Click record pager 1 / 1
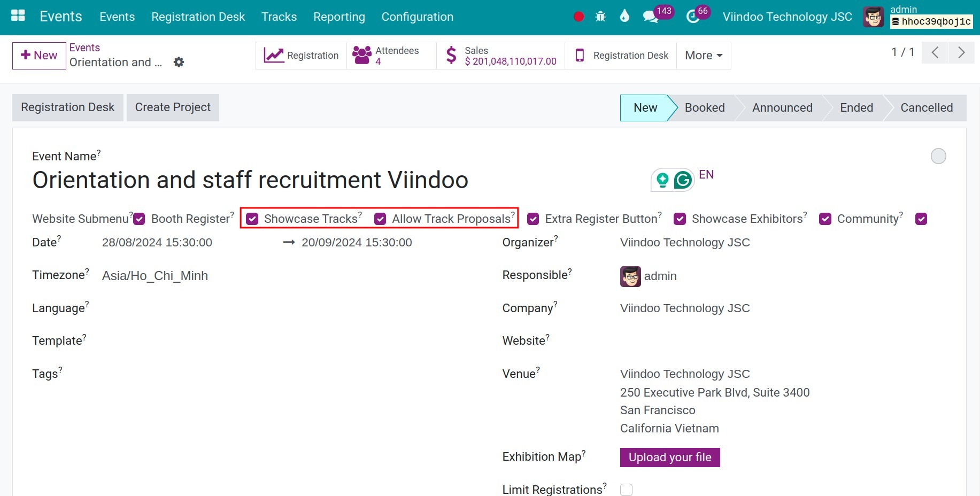Screen dimensions: 980x496 point(902,52)
